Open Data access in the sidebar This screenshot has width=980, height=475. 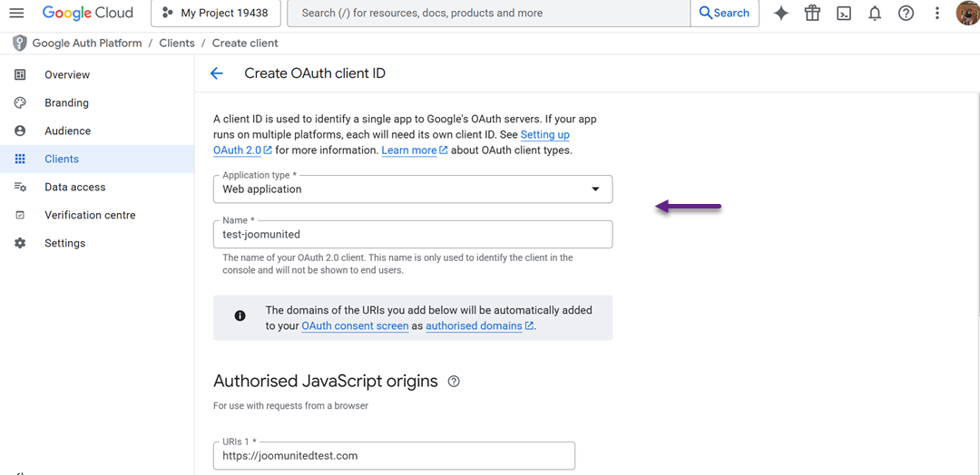coord(97,188)
